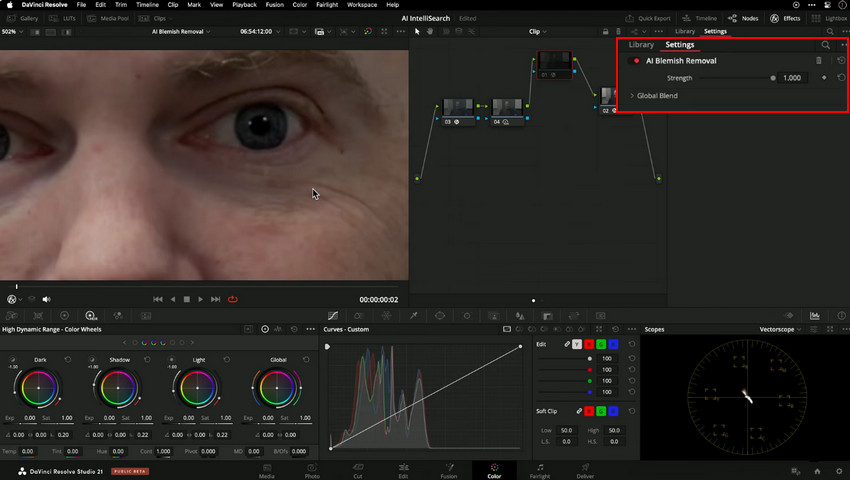Screen dimensions: 850x480
Task: Open the Curves palette icon
Action: tap(333, 316)
